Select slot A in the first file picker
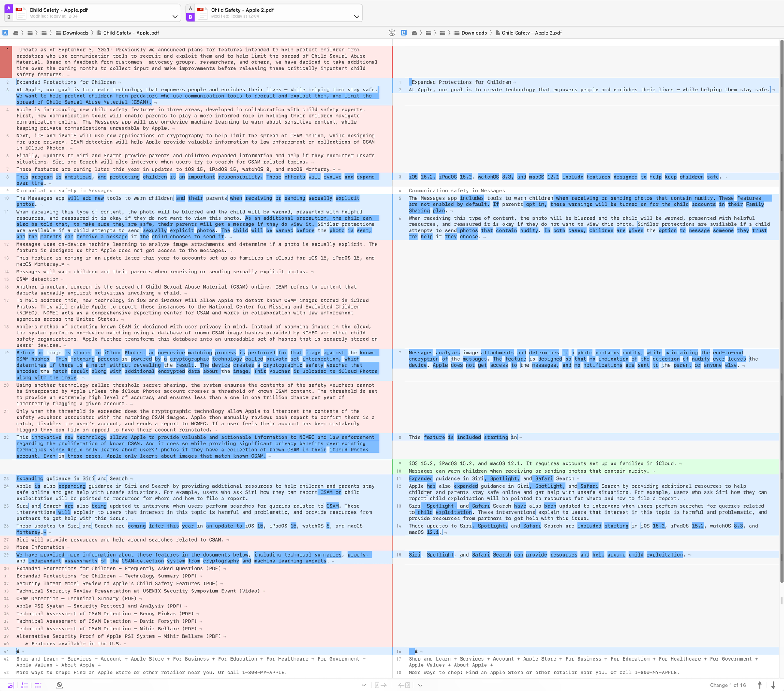The width and height of the screenshot is (784, 691). click(9, 8)
